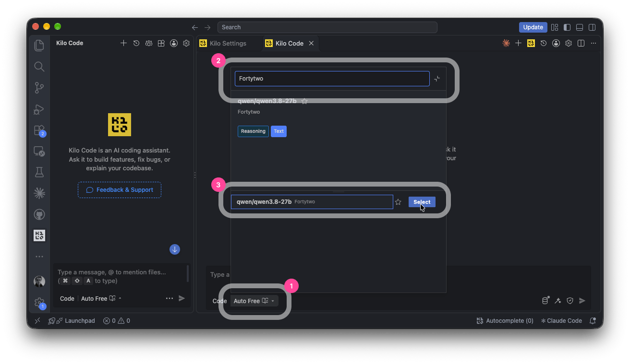Click the enhance prompt wand icon
The width and height of the screenshot is (630, 364).
557,301
